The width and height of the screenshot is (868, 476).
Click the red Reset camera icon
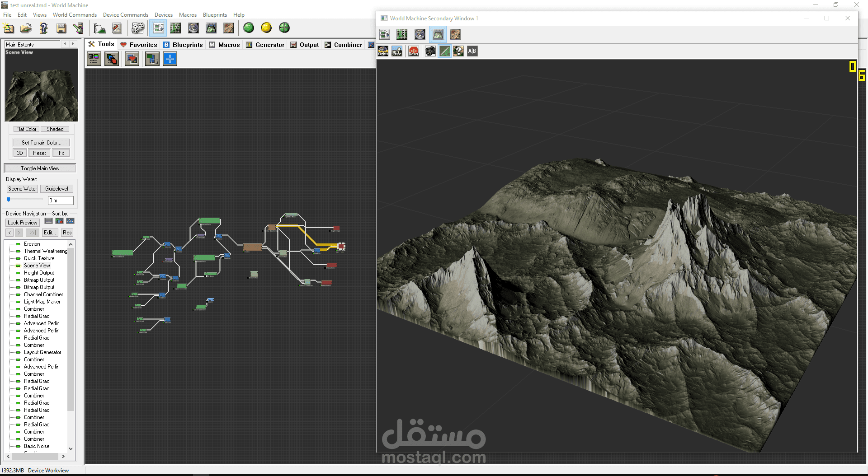click(414, 51)
